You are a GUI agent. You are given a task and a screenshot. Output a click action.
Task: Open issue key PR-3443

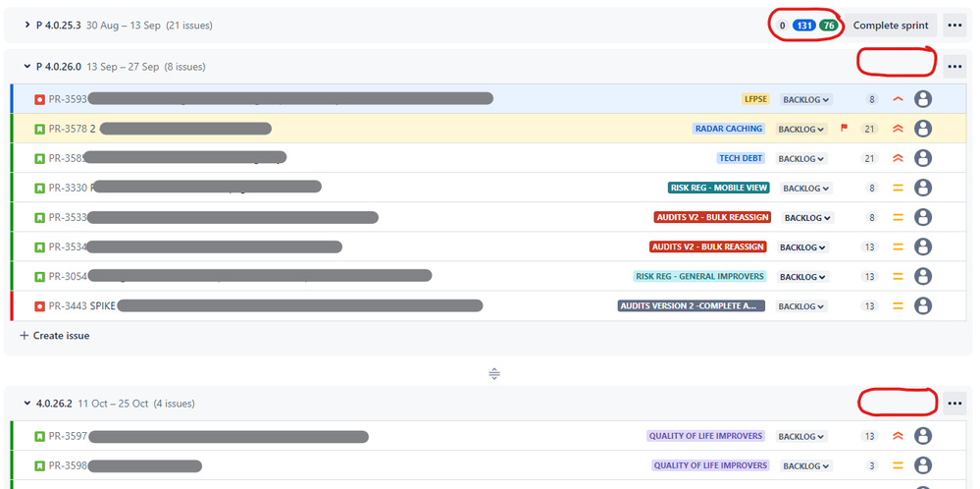coord(68,306)
